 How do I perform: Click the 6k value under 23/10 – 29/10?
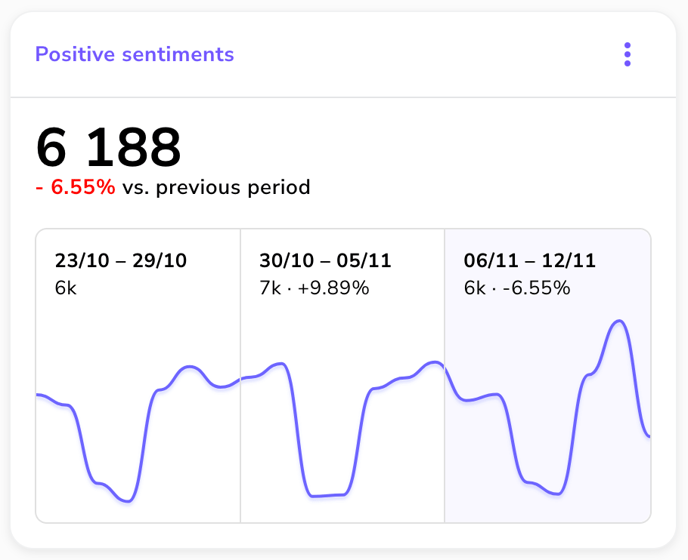[x=66, y=288]
